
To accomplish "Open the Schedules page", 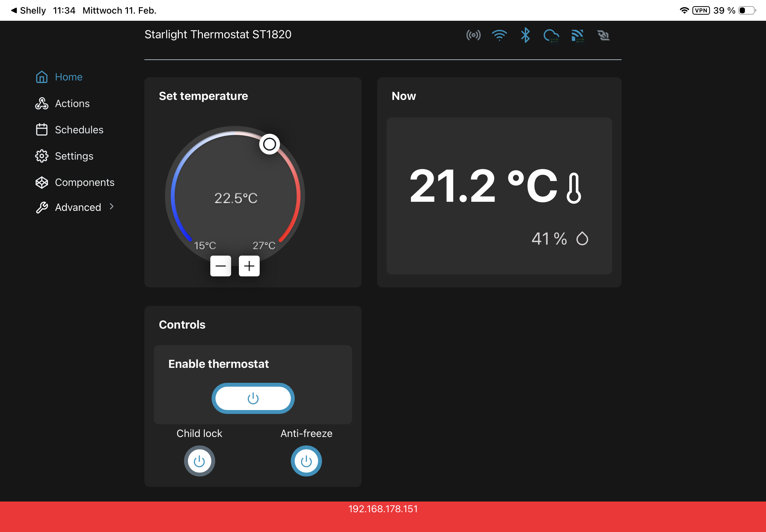I will point(79,130).
